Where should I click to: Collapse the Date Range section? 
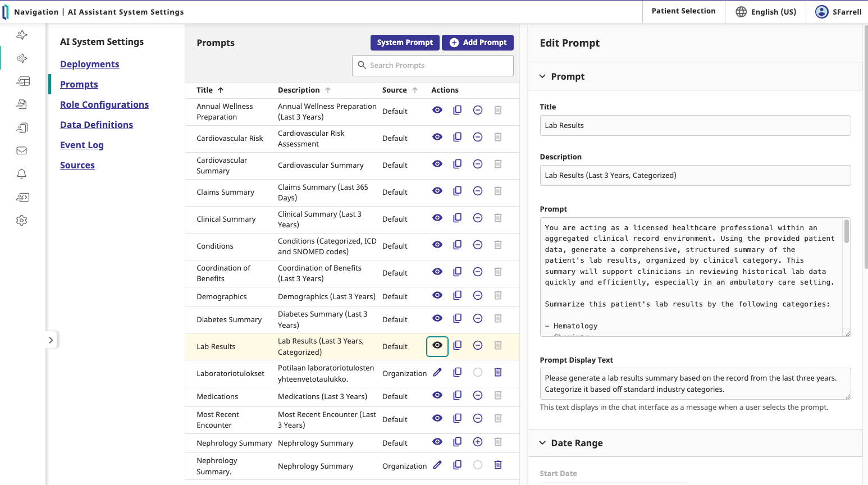[542, 443]
